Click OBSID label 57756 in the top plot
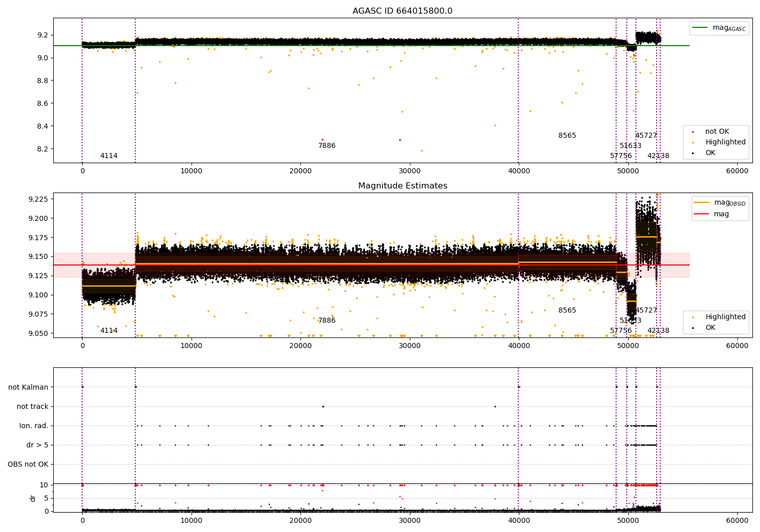760x532 pixels. 621,156
